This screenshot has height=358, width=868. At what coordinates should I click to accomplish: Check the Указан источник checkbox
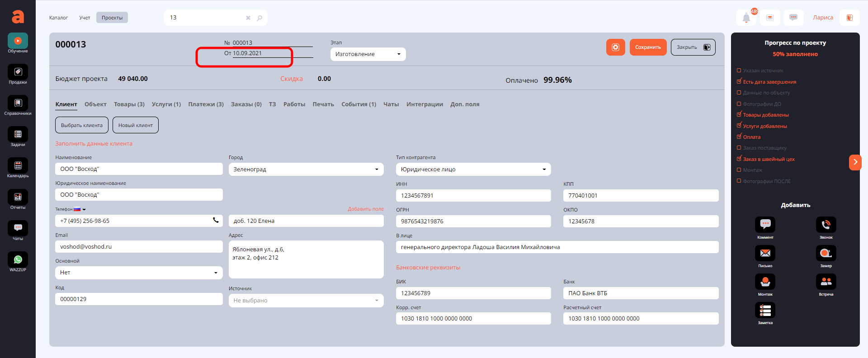(x=739, y=71)
